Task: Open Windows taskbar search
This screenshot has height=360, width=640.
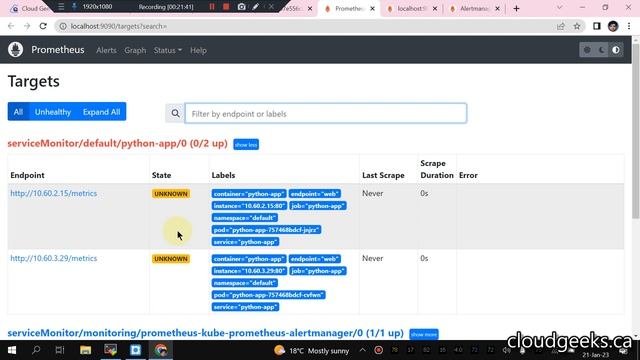Action: [36, 350]
